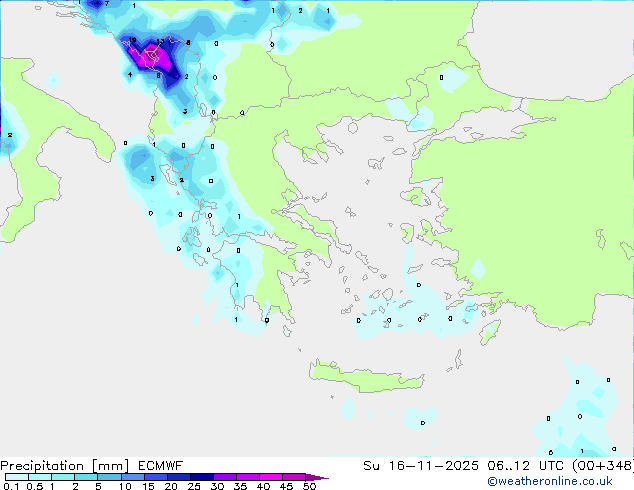
Task: Pick the 45 to 50 mm legend swatch
Action: [x=294, y=477]
